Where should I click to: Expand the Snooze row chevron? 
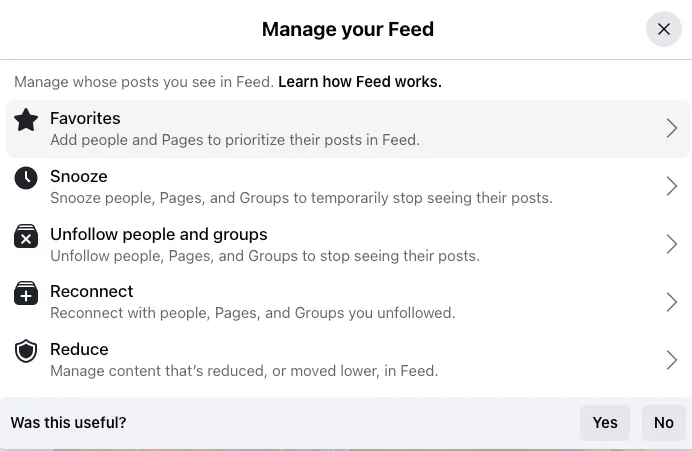672,186
